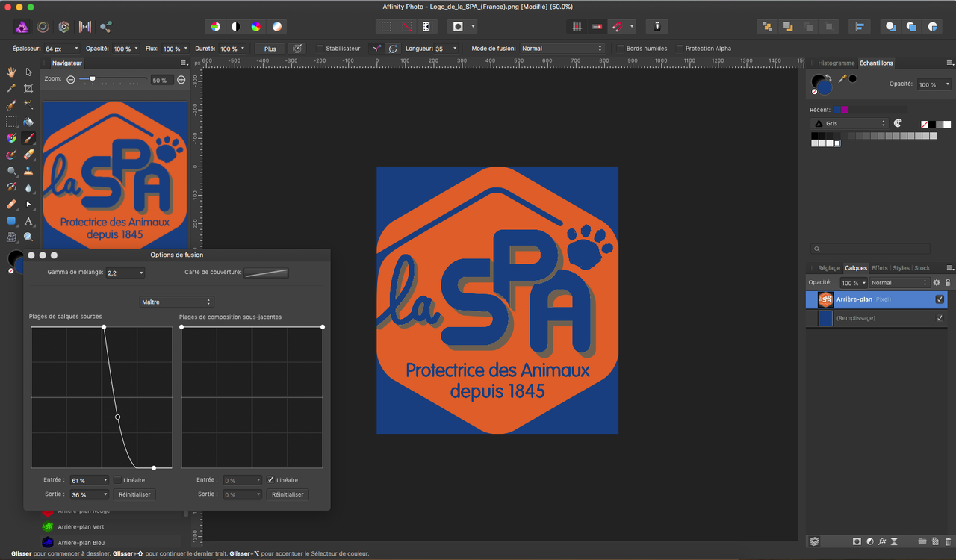Switch to the Styles tab
Viewport: 956px width, 560px height.
901,268
